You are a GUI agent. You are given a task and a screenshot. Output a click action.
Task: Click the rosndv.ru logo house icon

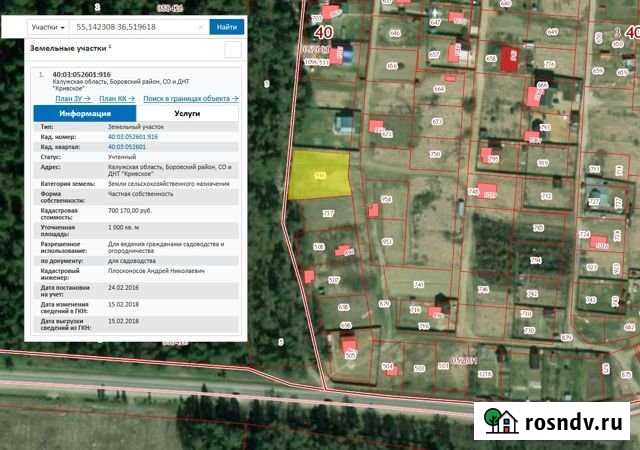(501, 421)
